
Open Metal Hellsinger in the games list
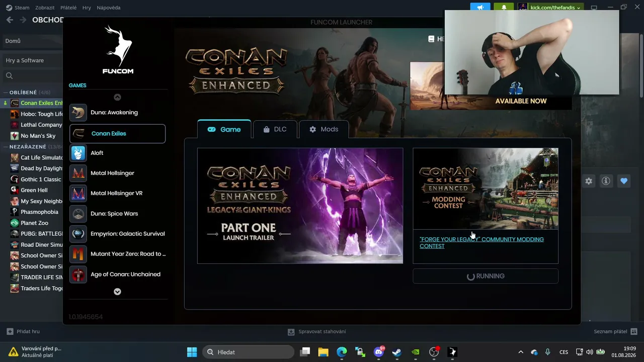tap(117, 173)
